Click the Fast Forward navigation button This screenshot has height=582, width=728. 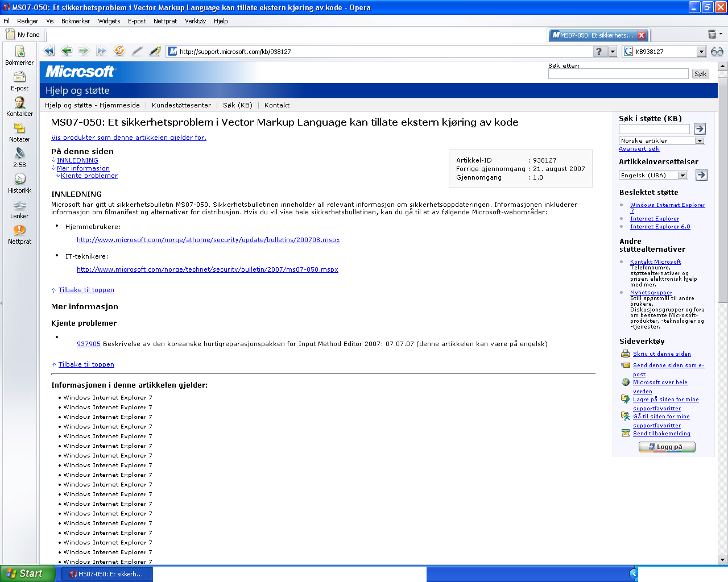(x=101, y=51)
